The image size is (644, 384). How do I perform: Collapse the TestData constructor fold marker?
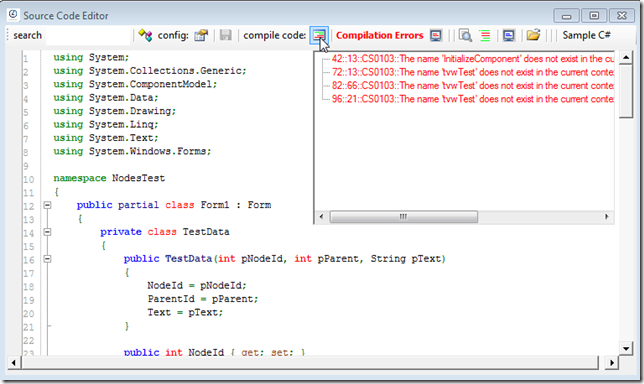pos(47,259)
